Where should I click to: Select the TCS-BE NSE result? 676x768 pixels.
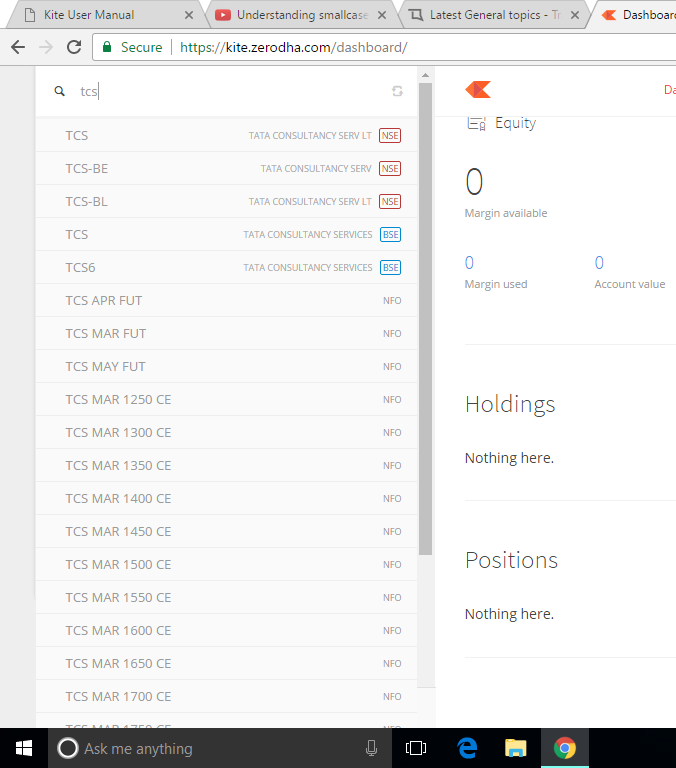click(226, 168)
